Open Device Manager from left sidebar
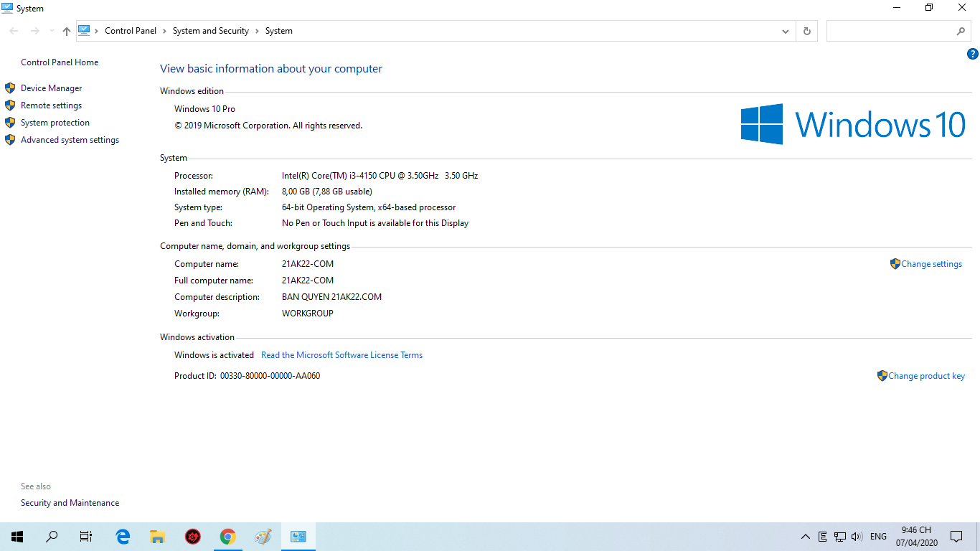 (x=51, y=88)
